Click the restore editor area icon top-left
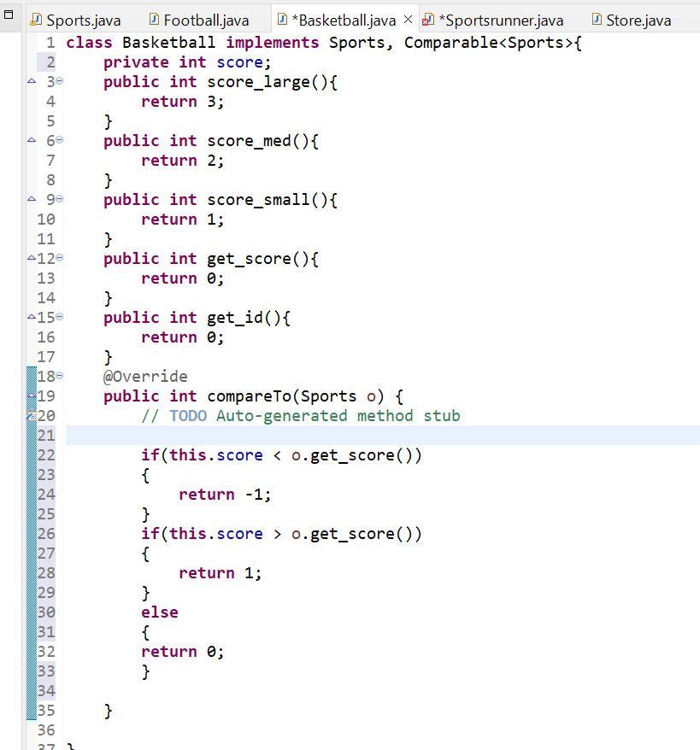The width and height of the screenshot is (700, 750). tap(9, 15)
